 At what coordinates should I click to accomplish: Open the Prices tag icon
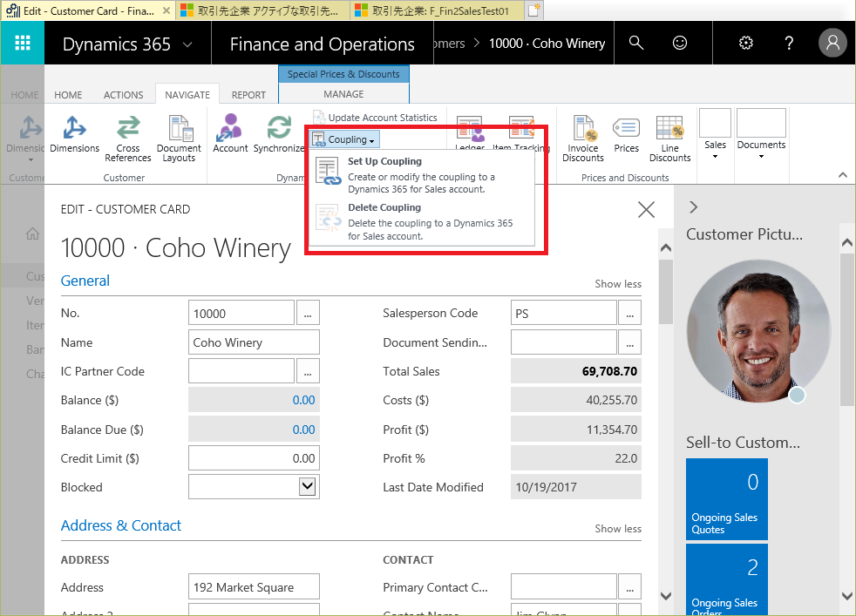coord(626,134)
